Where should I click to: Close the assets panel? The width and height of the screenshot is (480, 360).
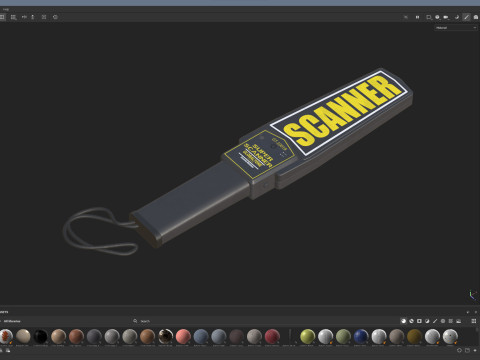click(476, 312)
